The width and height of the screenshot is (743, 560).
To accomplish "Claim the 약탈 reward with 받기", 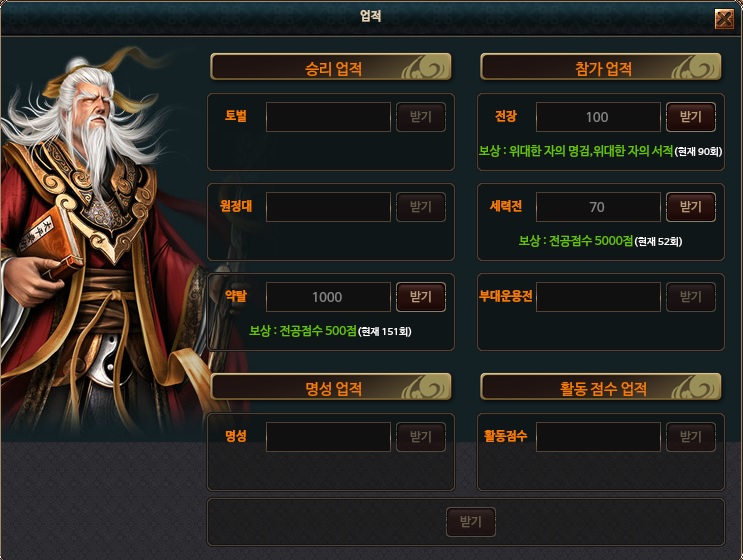I will tap(421, 297).
